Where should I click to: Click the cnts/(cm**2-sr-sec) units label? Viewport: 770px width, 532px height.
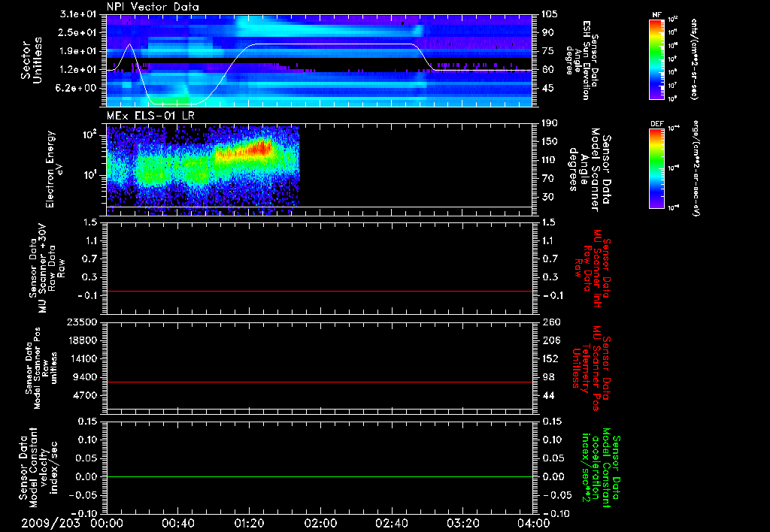(x=694, y=59)
